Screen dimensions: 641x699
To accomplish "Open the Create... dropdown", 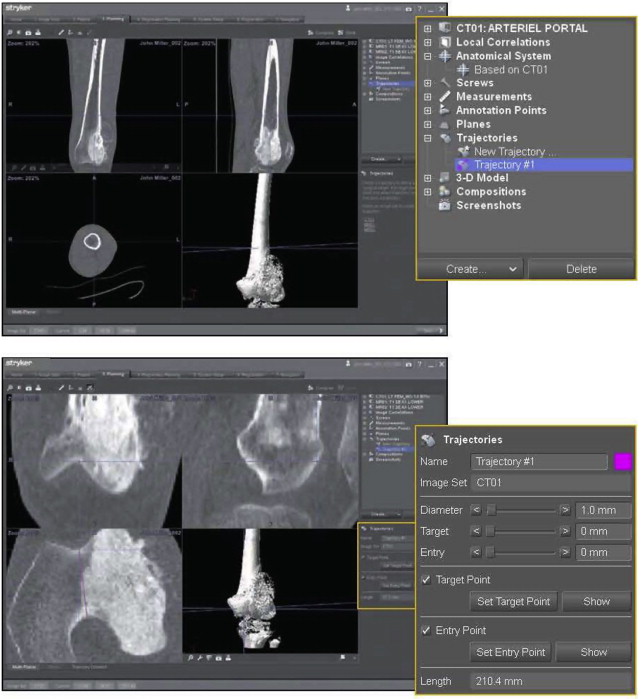I will [x=470, y=269].
